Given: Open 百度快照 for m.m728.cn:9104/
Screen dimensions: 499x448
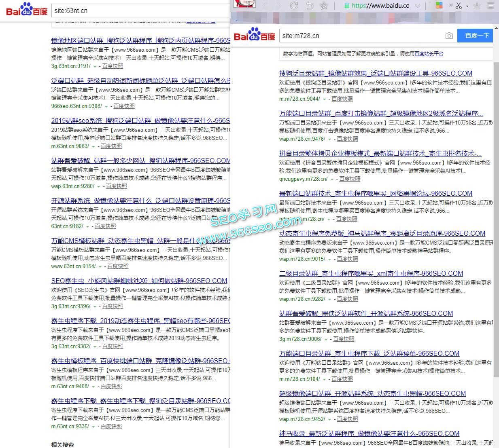Looking at the screenshot, I should [x=342, y=379].
